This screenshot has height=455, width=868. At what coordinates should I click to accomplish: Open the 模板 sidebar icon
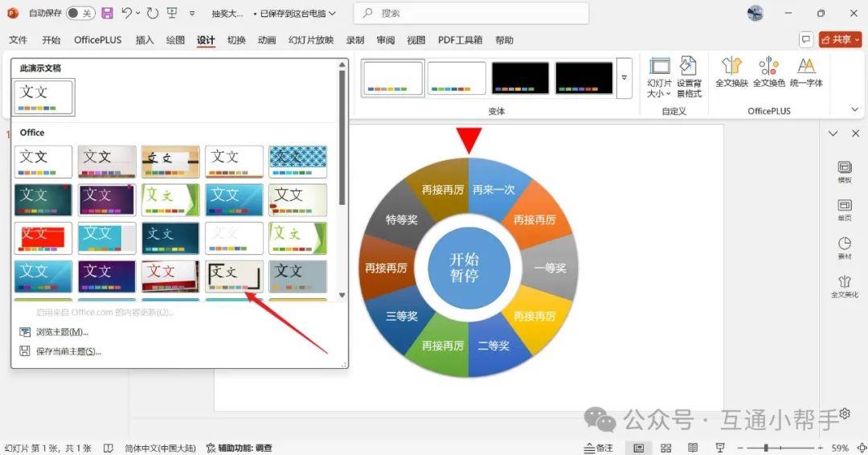click(845, 171)
